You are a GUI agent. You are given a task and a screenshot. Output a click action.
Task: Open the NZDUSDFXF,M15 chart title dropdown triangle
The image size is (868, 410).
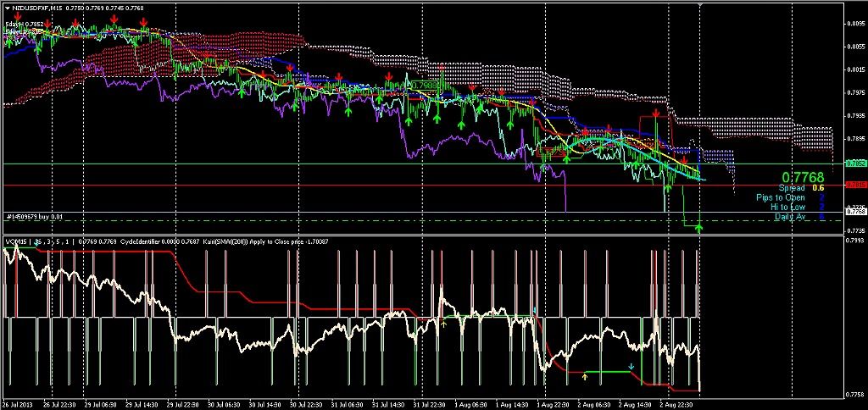click(x=7, y=8)
